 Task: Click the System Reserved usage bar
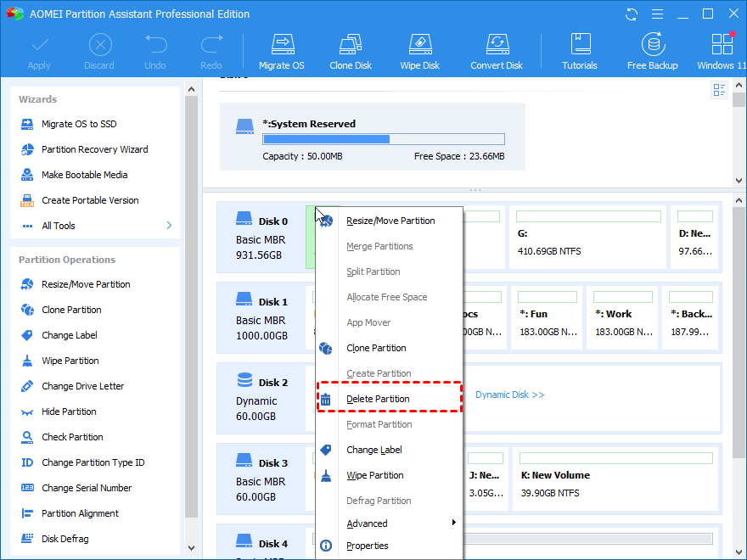click(384, 139)
